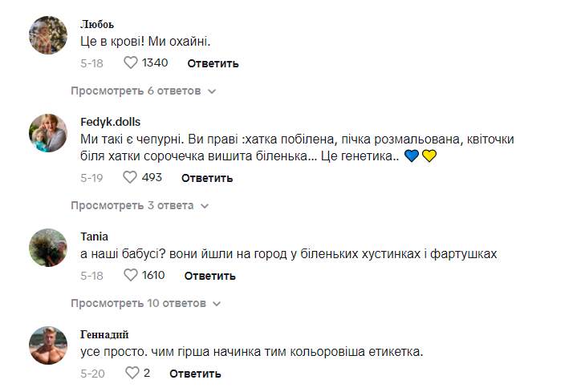Open the Геннадий username link
The width and height of the screenshot is (577, 392).
point(104,334)
